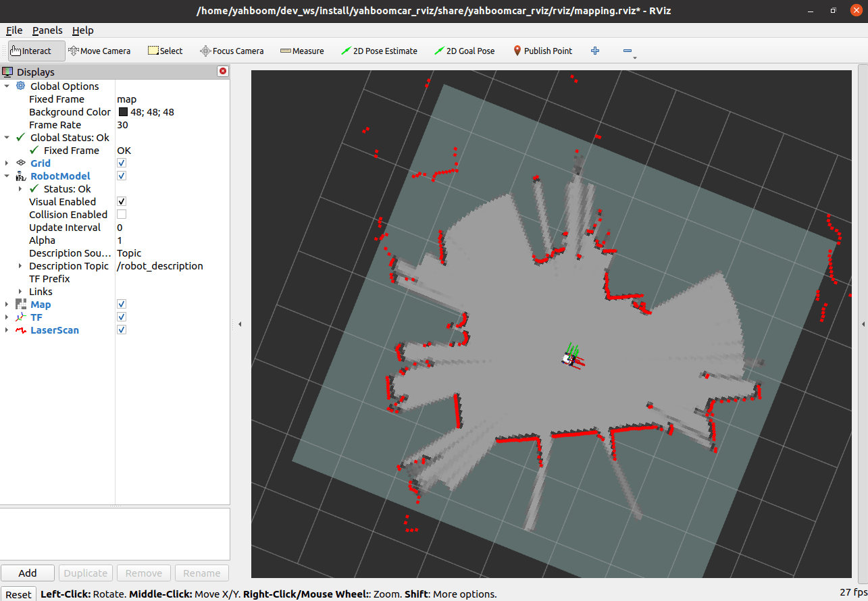The image size is (868, 601).
Task: Choose the Focus Camera tool
Action: pyautogui.click(x=232, y=51)
